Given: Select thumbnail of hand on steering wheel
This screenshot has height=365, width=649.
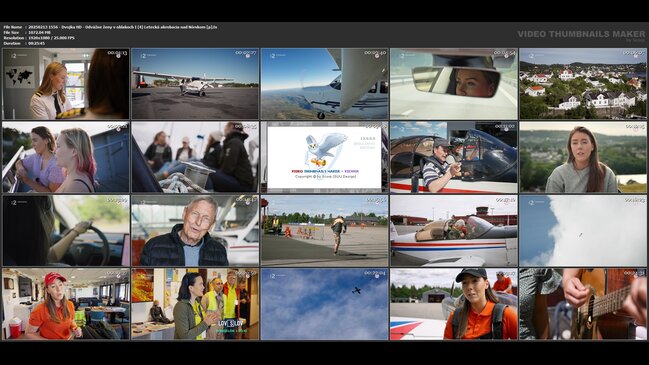Looking at the screenshot, I should point(66,231).
